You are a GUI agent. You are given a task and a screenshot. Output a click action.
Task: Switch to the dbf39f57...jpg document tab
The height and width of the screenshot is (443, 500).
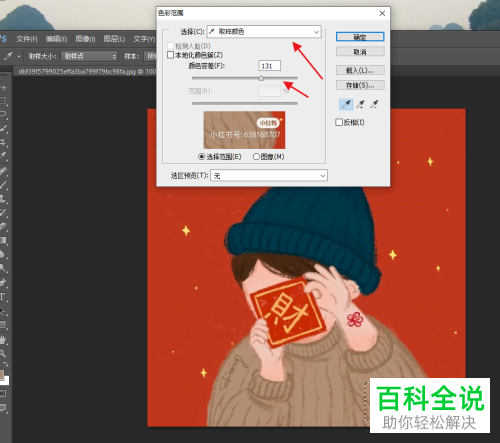(85, 71)
